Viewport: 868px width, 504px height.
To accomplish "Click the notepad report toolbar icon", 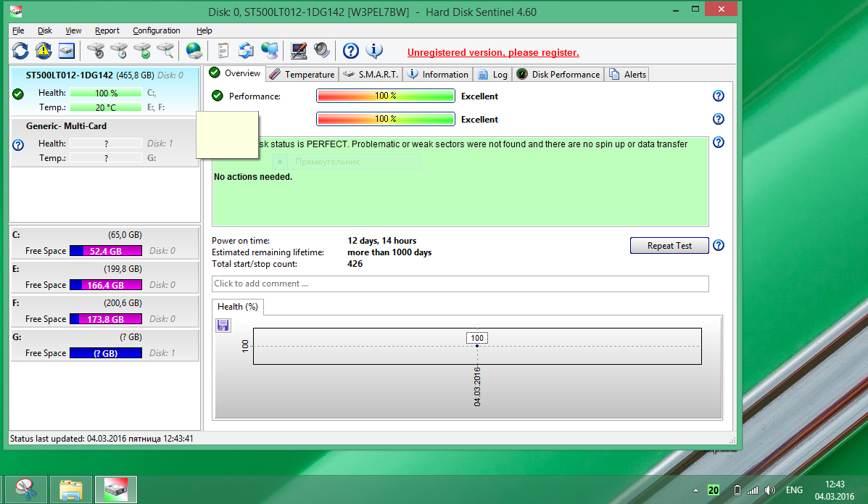I will (x=223, y=51).
